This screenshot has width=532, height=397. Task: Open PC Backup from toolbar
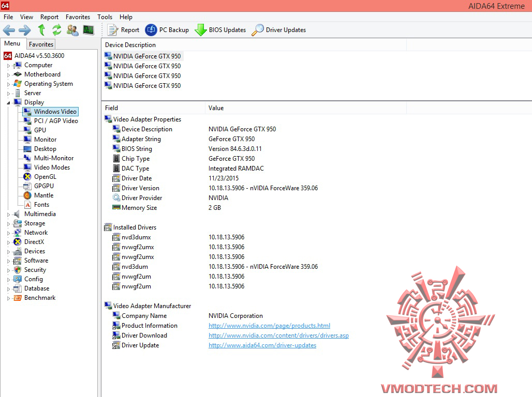coord(167,30)
